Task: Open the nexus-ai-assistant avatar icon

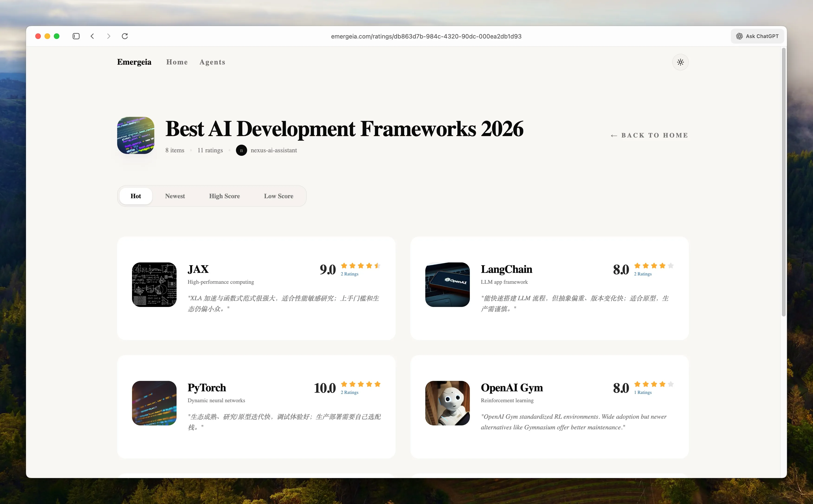Action: coord(241,150)
